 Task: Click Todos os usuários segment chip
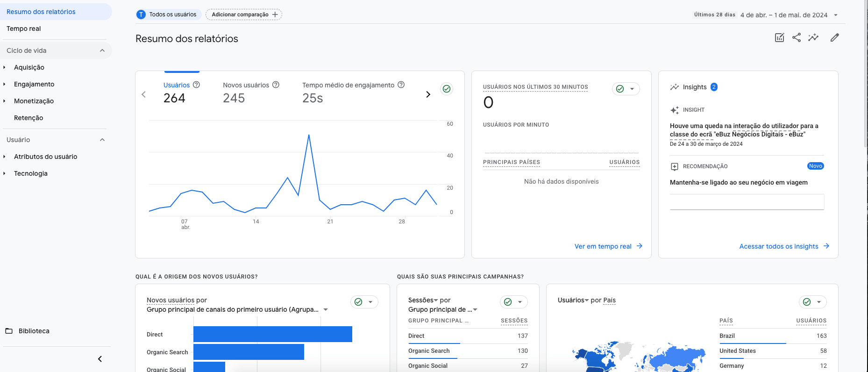click(169, 14)
